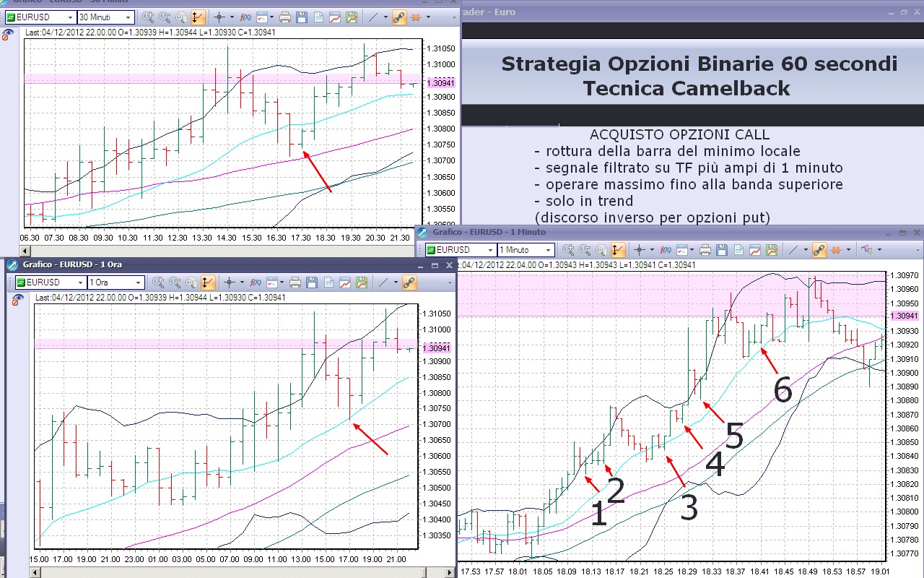Zoom out on the 1 Ora chart
This screenshot has width=924, height=578.
(175, 282)
